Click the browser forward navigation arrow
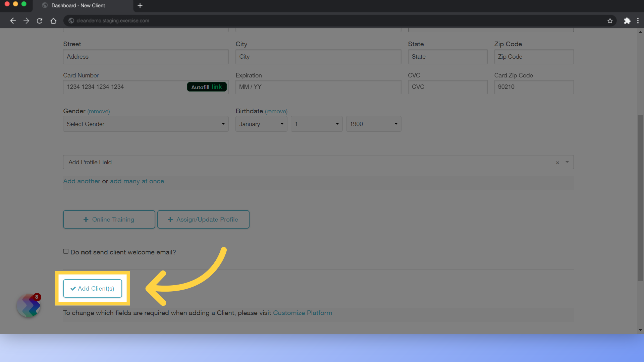This screenshot has width=644, height=362. tap(26, 20)
